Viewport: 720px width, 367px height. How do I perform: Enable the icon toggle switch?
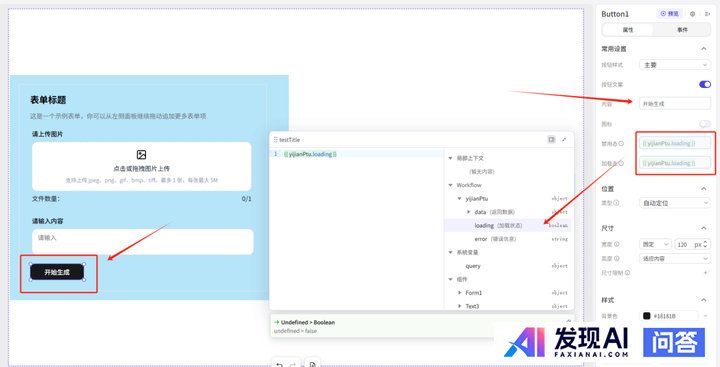[x=705, y=124]
